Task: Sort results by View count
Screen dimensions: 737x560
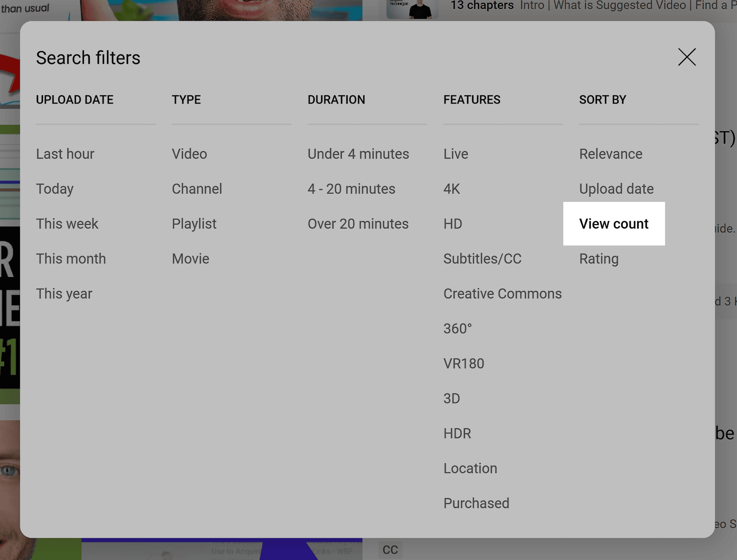Action: (614, 224)
